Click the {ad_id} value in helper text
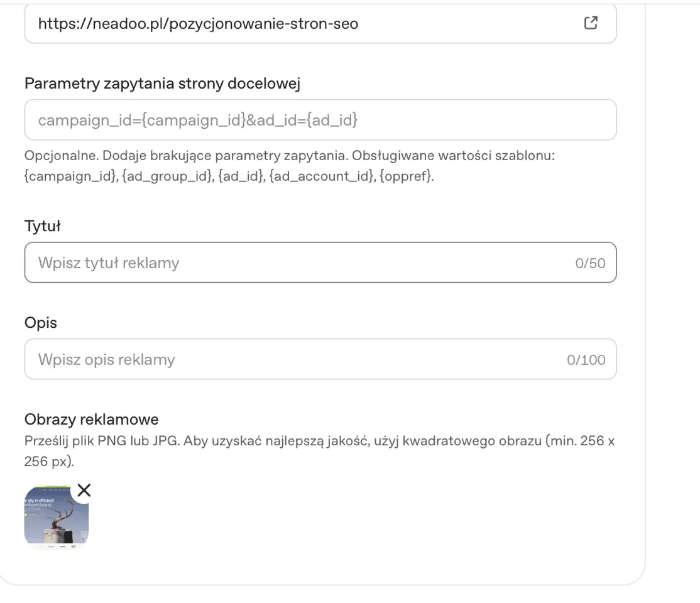Viewport: 700px width, 603px height. 241,176
